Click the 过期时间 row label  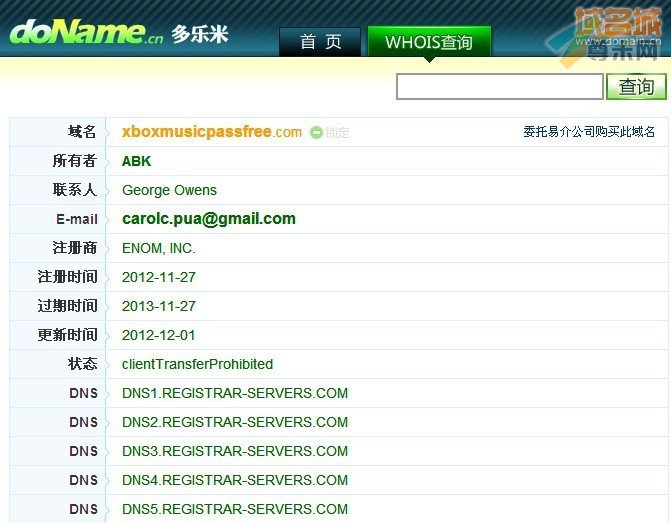67,306
